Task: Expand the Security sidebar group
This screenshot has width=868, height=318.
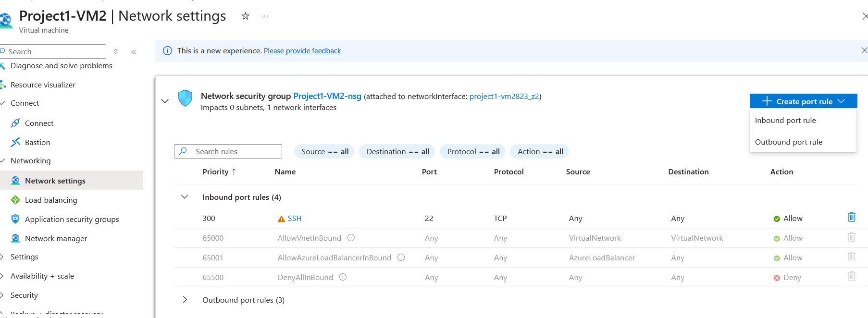Action: coord(2,295)
